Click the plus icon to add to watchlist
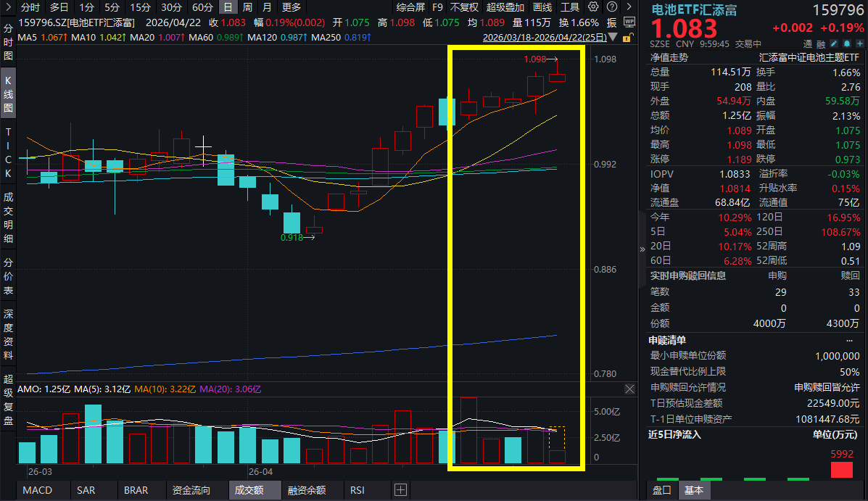Image resolution: width=868 pixels, height=501 pixels. tap(860, 44)
